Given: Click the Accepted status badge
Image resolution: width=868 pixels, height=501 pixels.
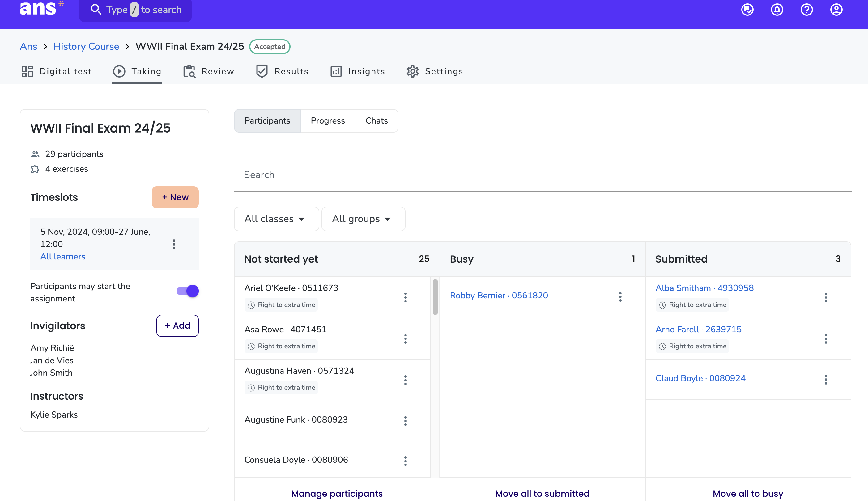Looking at the screenshot, I should [270, 46].
